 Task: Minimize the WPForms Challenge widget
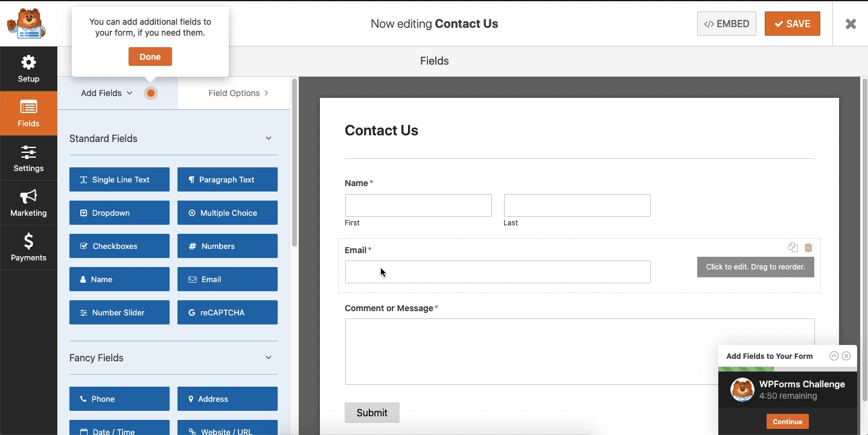click(834, 356)
